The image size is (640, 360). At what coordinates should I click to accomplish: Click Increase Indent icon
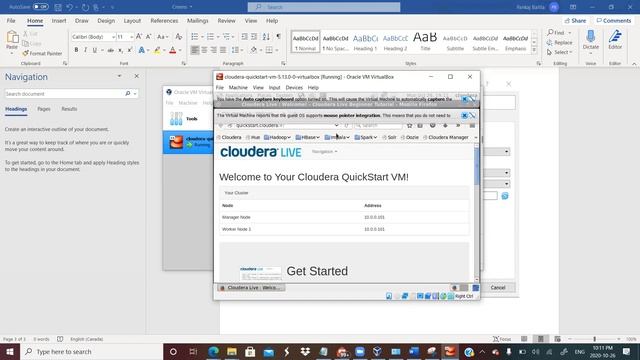[254, 37]
